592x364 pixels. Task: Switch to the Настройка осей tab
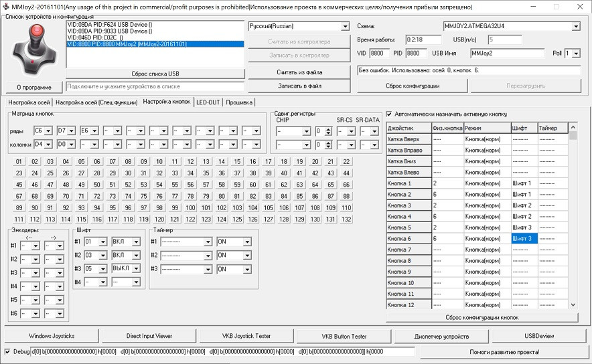pos(29,102)
